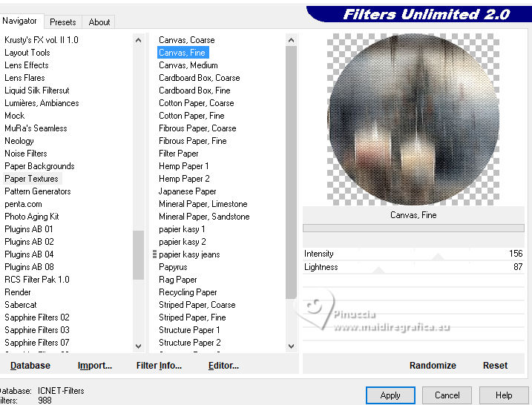Select the Lens Effects category

click(x=27, y=65)
